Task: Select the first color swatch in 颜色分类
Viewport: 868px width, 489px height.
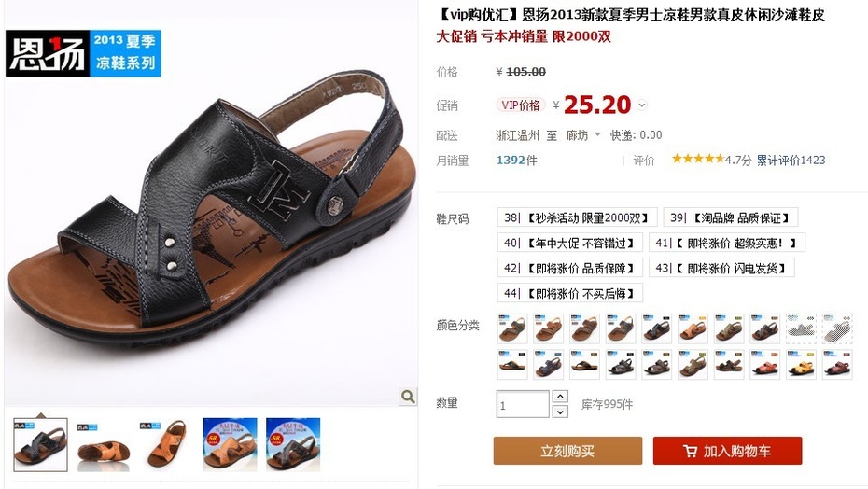Action: [x=512, y=328]
